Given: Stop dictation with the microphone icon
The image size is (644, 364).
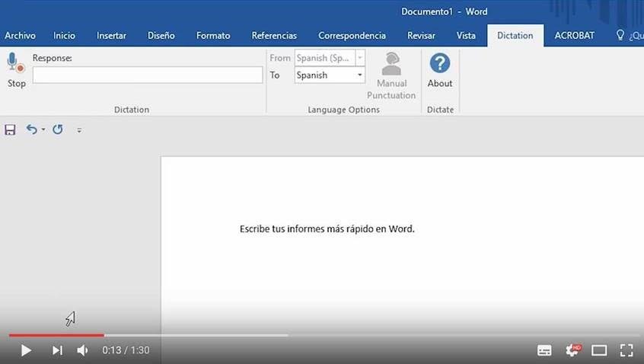Looking at the screenshot, I should pos(16,64).
